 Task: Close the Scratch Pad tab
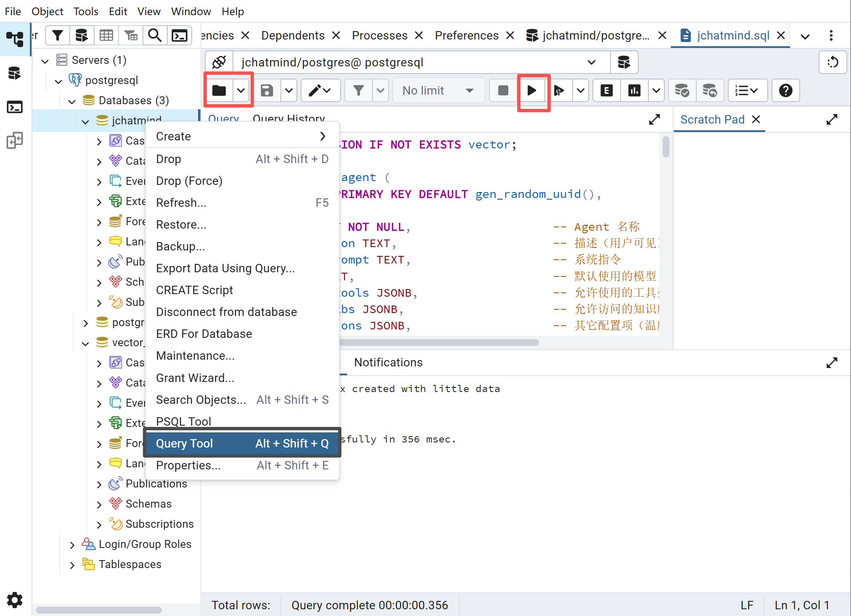click(756, 120)
